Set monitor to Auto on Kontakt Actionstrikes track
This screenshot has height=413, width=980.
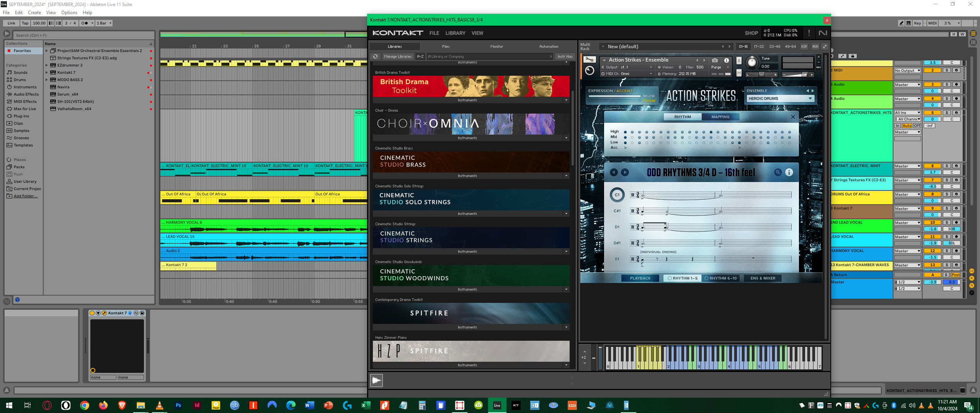click(x=907, y=126)
